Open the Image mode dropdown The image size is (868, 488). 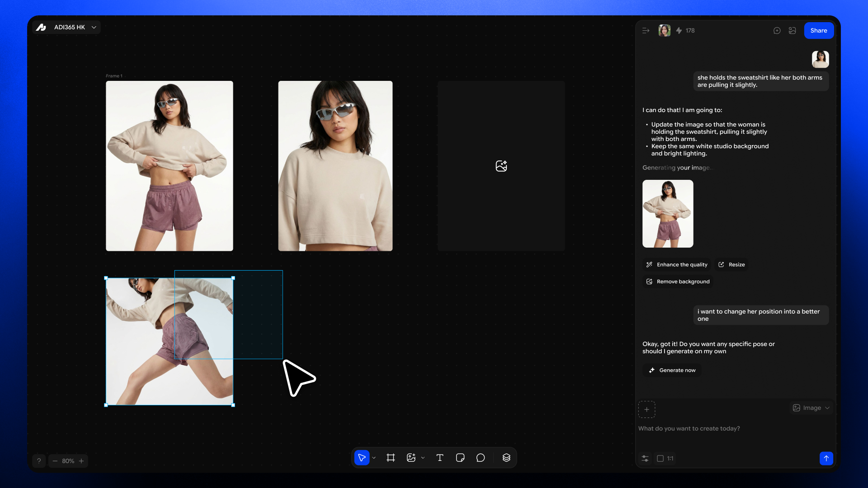[811, 408]
